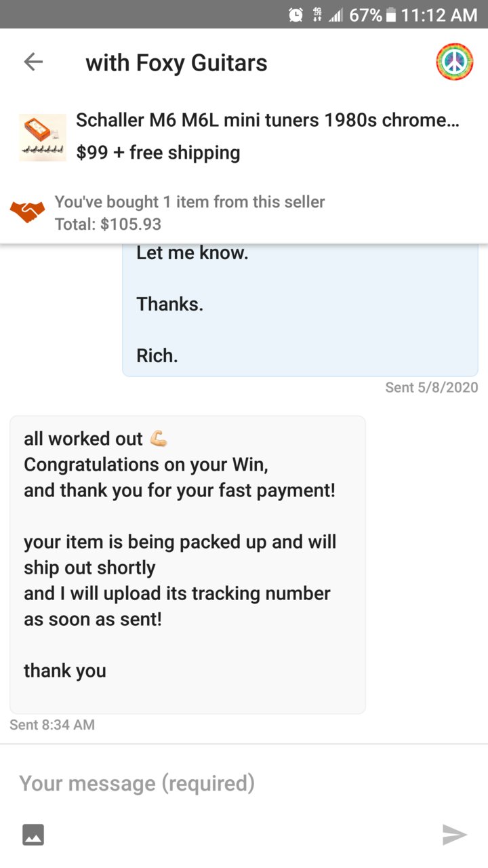488x868 pixels.
Task: Select the seller's 'all worked out' message bubble
Action: pos(188,565)
